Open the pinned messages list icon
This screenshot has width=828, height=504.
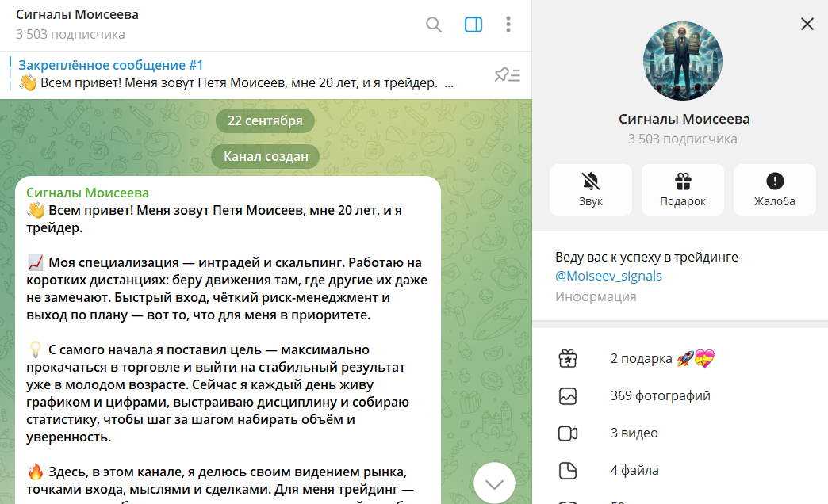tap(507, 75)
